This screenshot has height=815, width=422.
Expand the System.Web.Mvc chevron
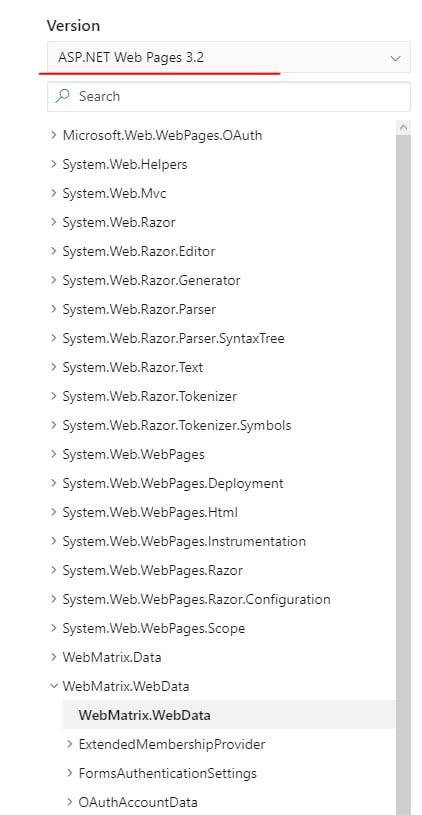click(x=54, y=193)
